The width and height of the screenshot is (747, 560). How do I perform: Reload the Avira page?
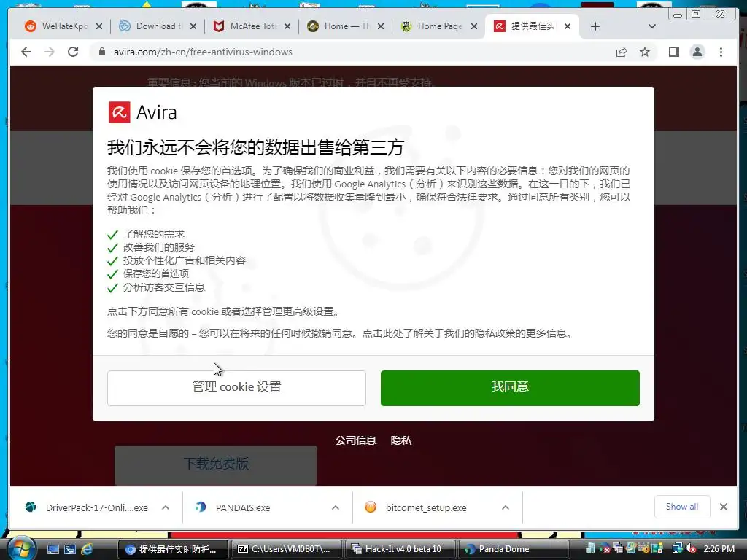click(73, 52)
